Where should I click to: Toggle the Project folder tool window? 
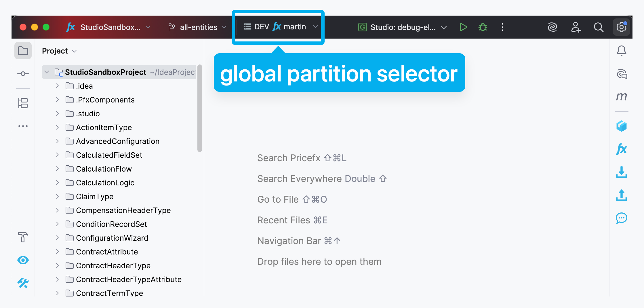click(x=23, y=51)
